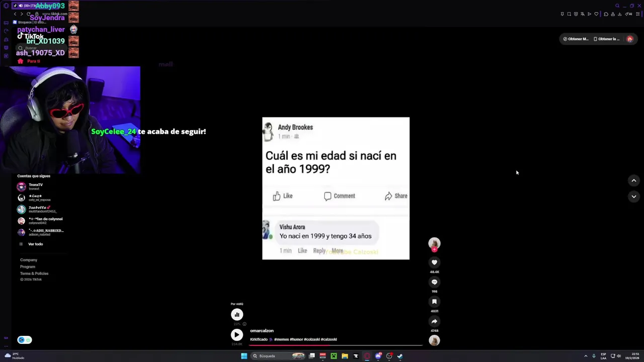Screen dimensions: 644x362
Task: Open omarcalzon profile name
Action: tap(262, 331)
